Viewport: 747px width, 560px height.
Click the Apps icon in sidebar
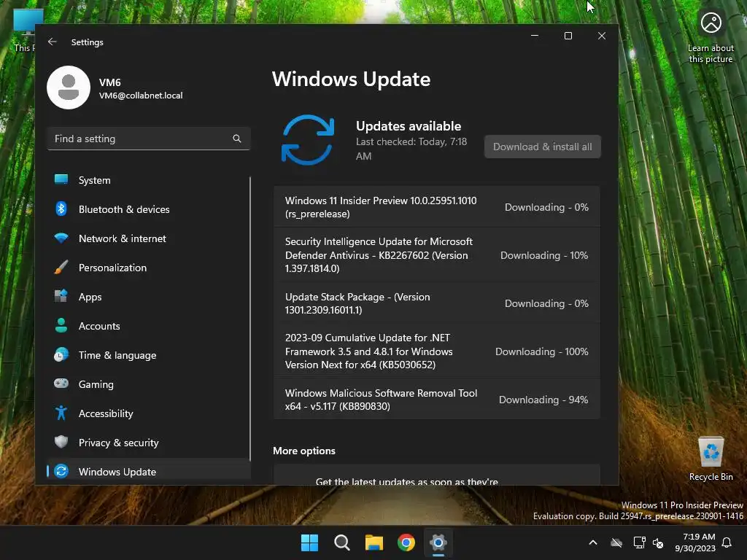pyautogui.click(x=61, y=296)
